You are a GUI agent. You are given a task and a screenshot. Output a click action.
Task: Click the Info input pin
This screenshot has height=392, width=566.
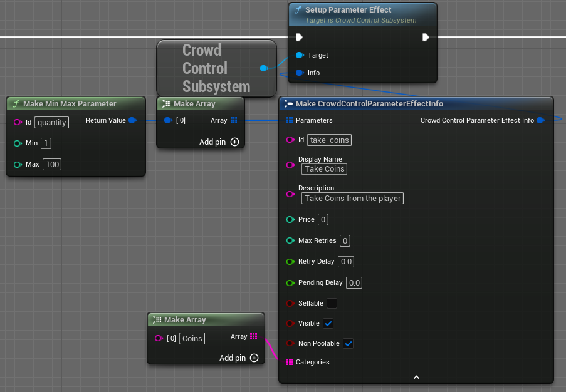coord(300,73)
